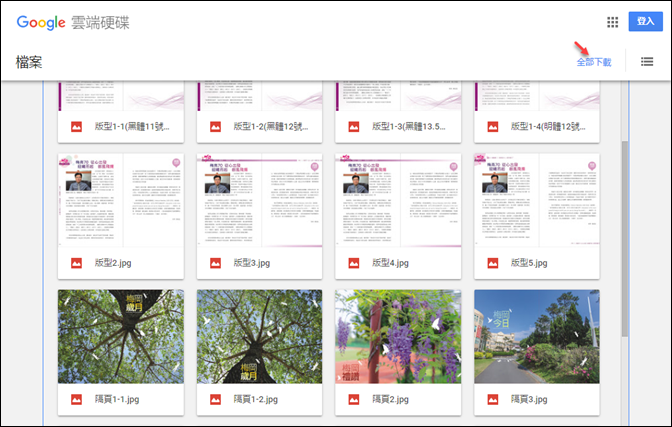Select file name 版型5.jpg

[x=529, y=263]
